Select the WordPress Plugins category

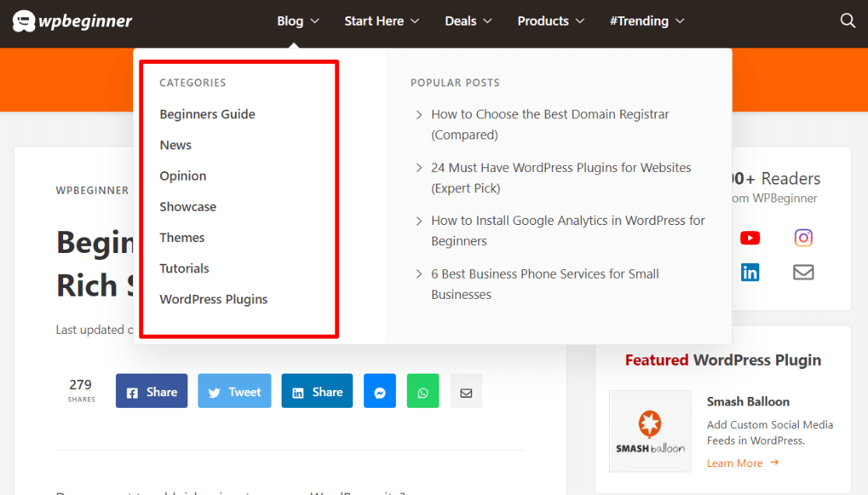pyautogui.click(x=213, y=299)
